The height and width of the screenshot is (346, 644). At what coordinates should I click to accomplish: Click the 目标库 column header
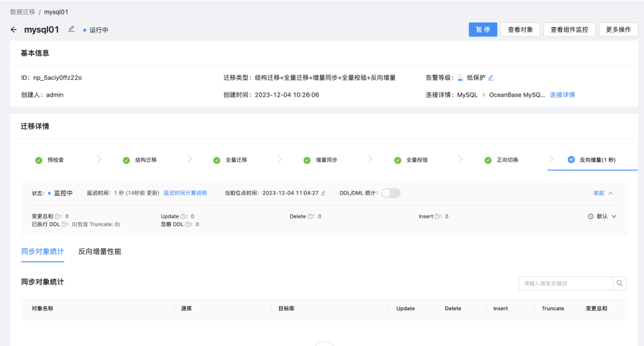(286, 308)
